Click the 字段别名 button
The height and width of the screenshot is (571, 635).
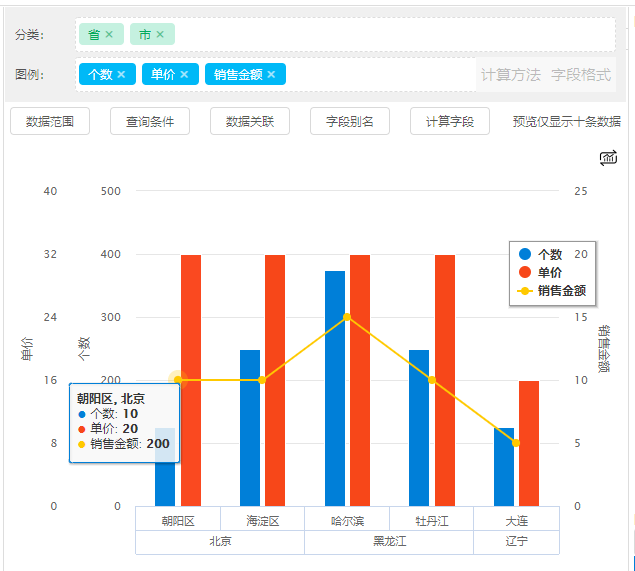tap(350, 121)
